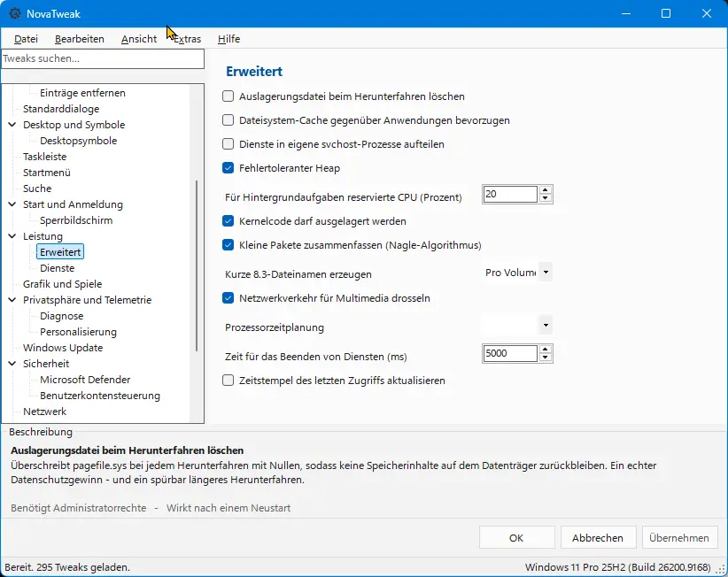Screen dimensions: 728x577
Task: Select Taskleiste in the tree
Action: [45, 157]
